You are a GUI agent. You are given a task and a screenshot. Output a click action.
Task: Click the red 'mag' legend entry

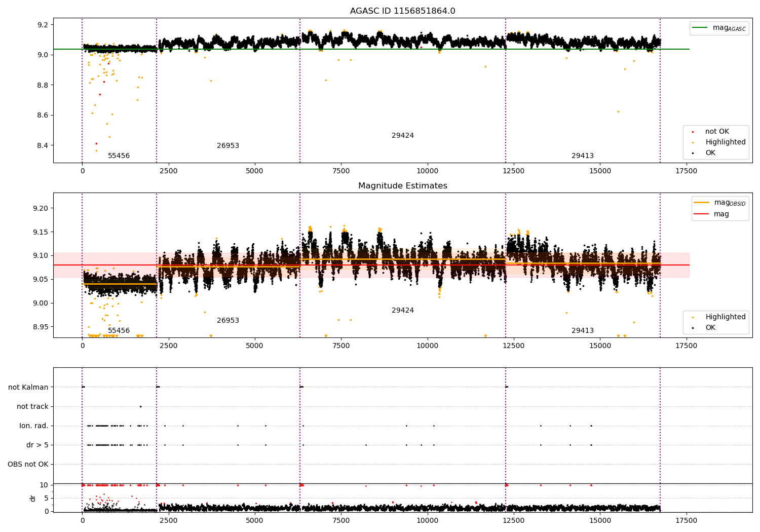[x=711, y=214]
